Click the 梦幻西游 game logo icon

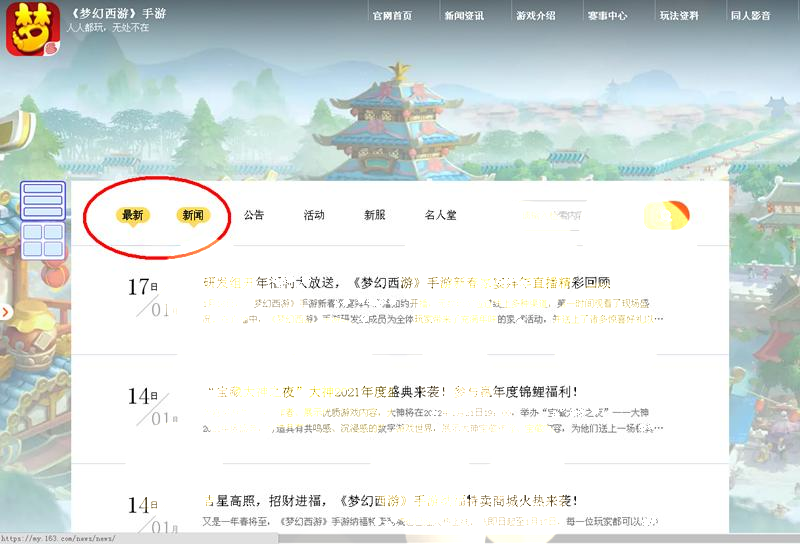coord(33,29)
